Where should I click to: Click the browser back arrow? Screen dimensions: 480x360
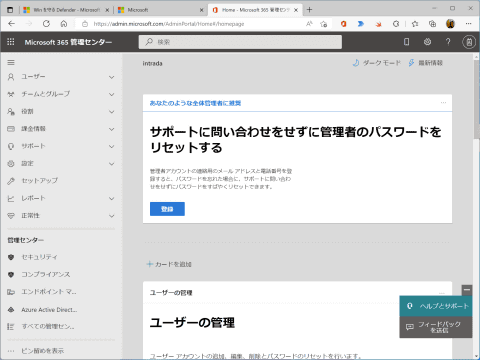[x=12, y=24]
